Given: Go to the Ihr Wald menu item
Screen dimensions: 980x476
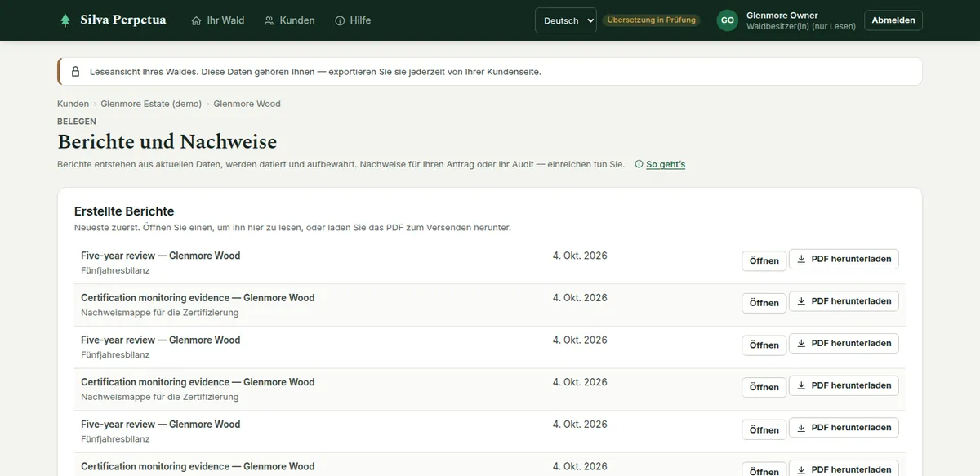Looking at the screenshot, I should [x=218, y=20].
